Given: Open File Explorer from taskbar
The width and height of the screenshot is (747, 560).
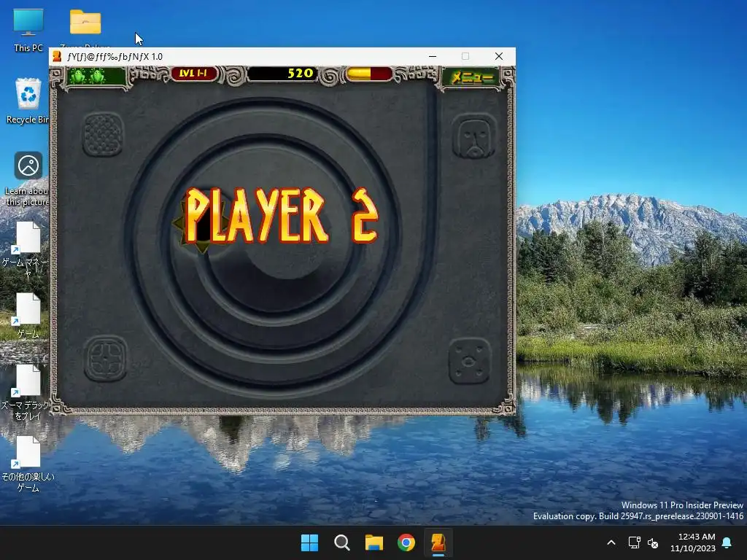Looking at the screenshot, I should (374, 542).
